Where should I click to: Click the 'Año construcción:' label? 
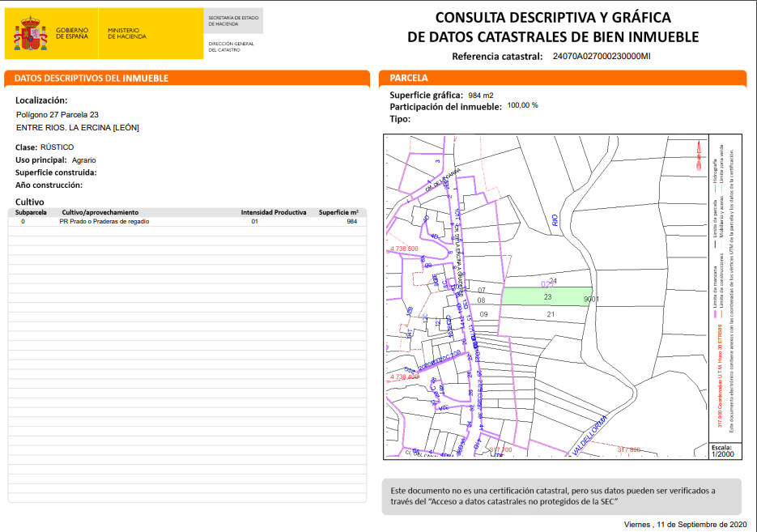(49, 185)
